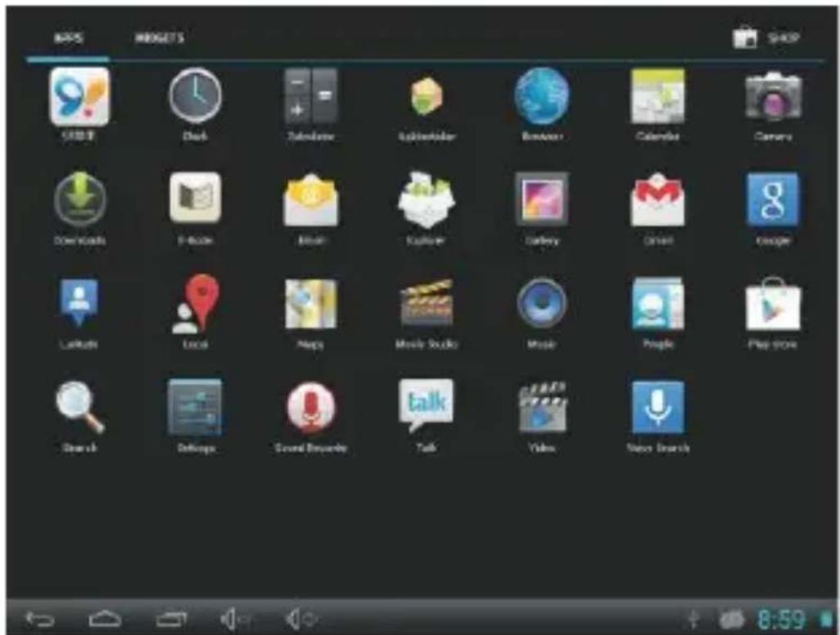Viewport: 840px width, 635px height.
Task: Launch the Movie Studio app
Action: [427, 303]
